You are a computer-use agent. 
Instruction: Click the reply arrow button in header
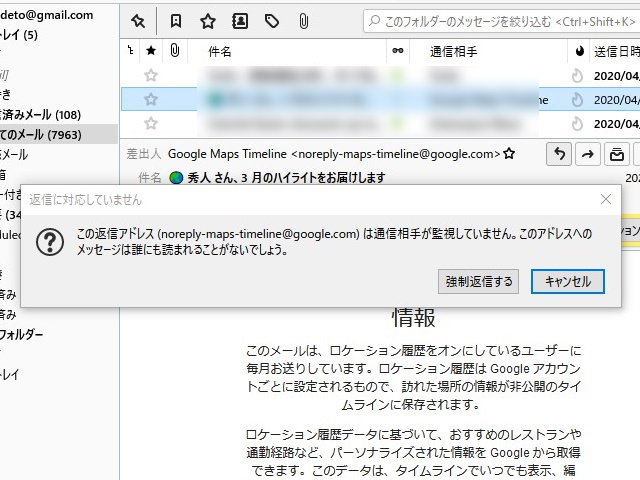click(559, 154)
